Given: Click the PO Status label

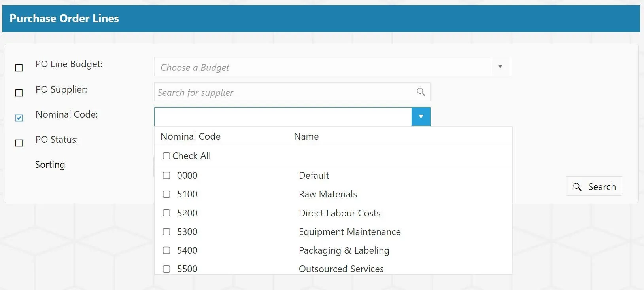Looking at the screenshot, I should pos(57,140).
